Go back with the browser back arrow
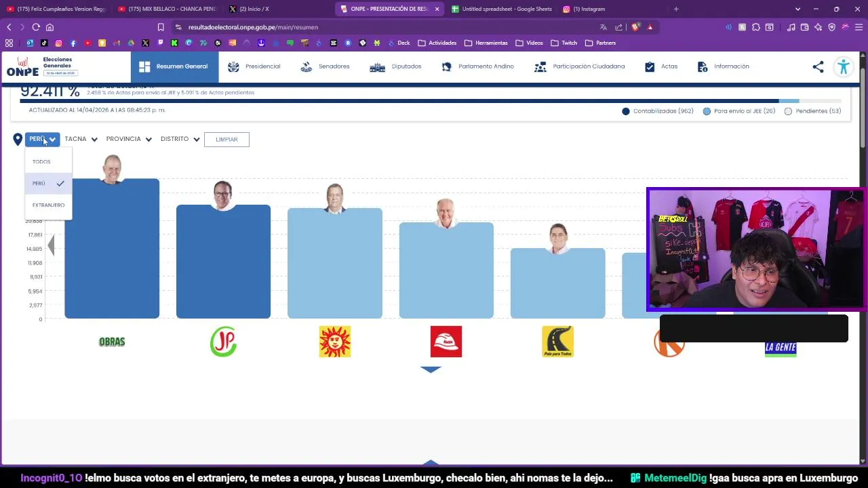The image size is (868, 488). point(9,27)
